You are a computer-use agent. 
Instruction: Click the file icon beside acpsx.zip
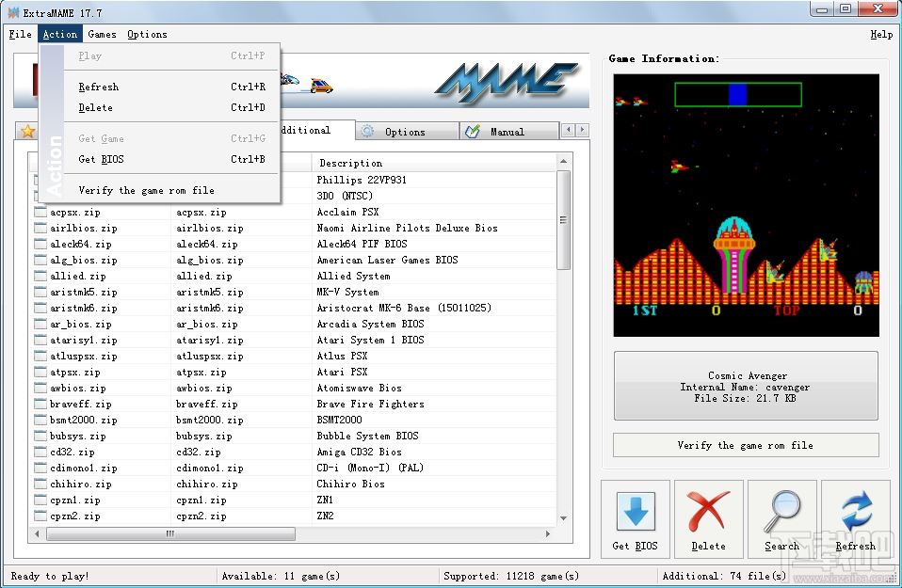tap(40, 213)
